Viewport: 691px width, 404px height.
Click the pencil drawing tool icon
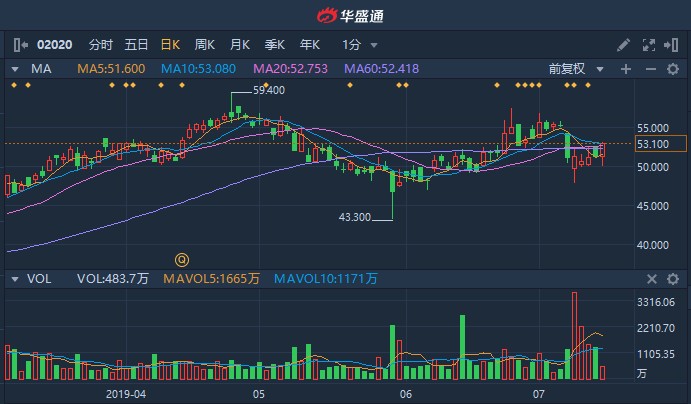pyautogui.click(x=623, y=45)
